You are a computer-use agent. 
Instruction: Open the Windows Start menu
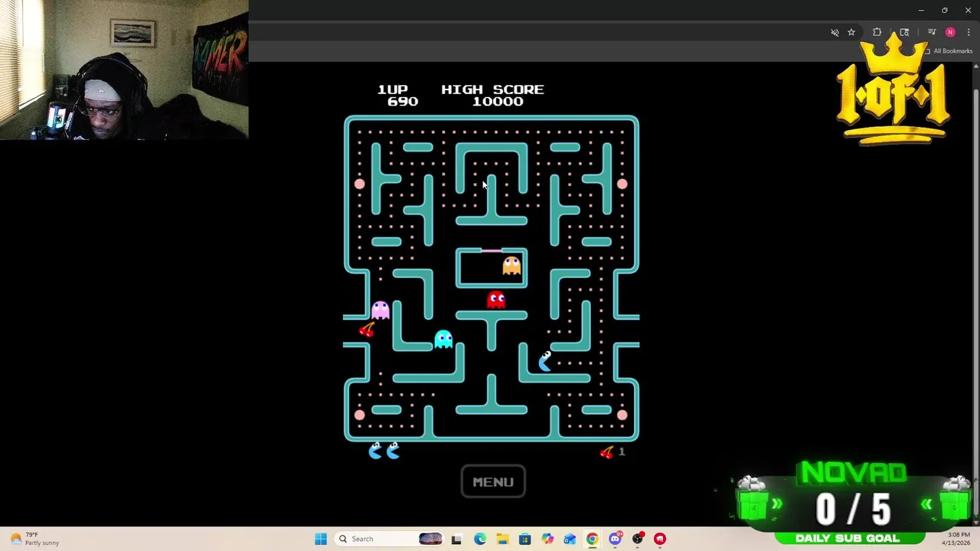(321, 539)
